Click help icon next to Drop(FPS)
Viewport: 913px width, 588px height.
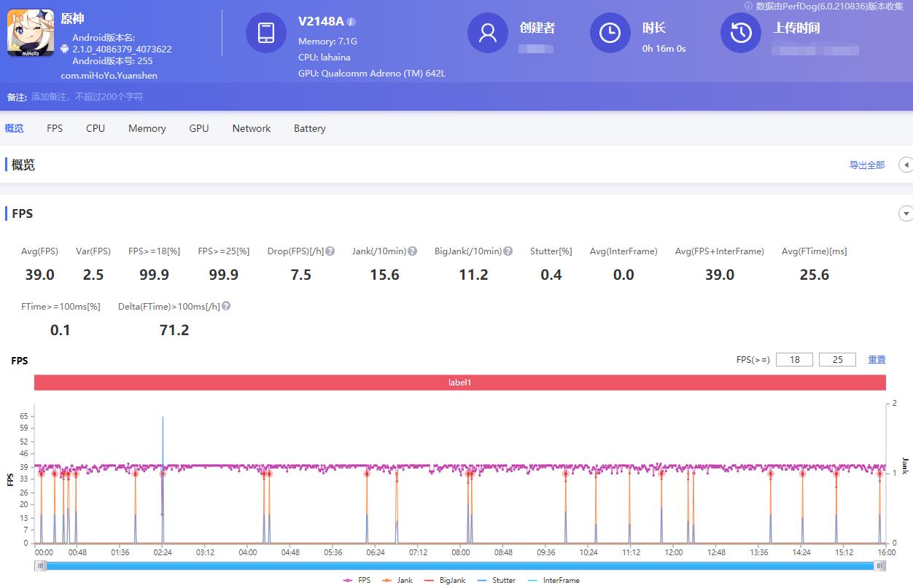point(330,251)
